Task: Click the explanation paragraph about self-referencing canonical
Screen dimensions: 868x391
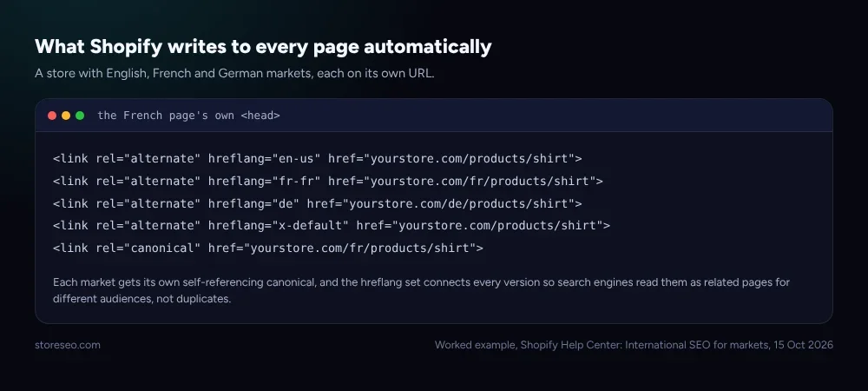Action: pyautogui.click(x=421, y=291)
